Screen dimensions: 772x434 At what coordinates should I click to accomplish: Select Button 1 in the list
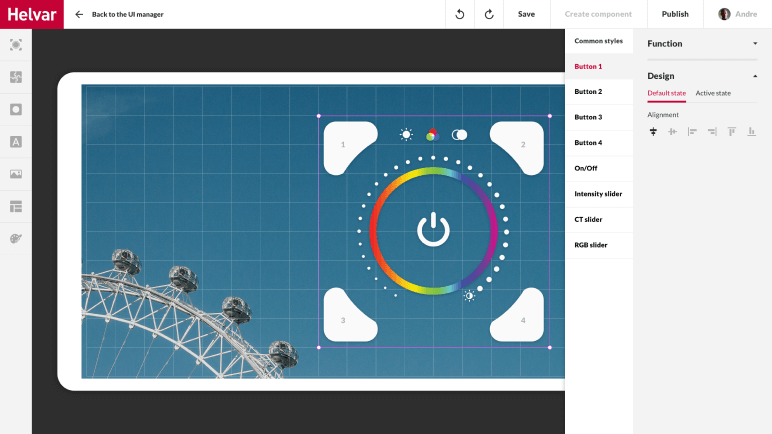599,67
